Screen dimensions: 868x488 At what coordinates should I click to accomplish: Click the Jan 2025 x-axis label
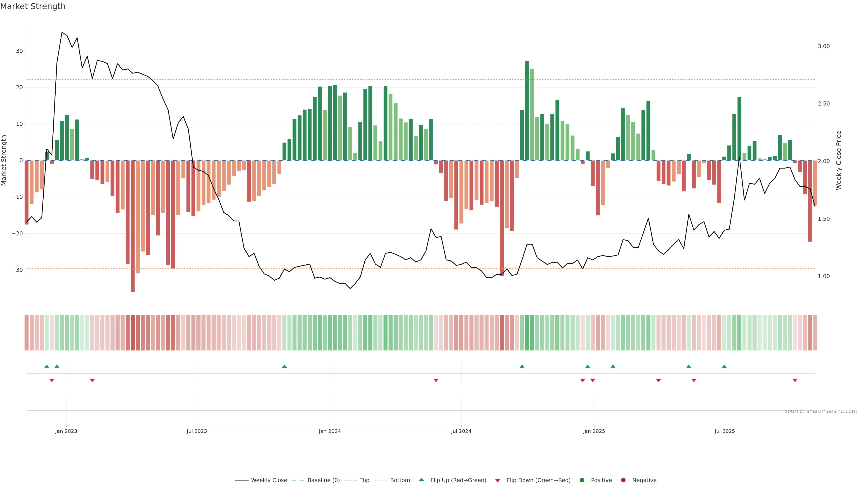tap(594, 431)
